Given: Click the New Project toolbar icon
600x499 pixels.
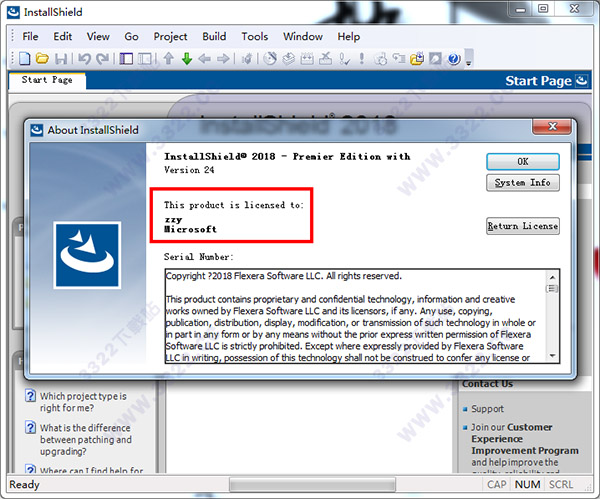Looking at the screenshot, I should point(25,59).
